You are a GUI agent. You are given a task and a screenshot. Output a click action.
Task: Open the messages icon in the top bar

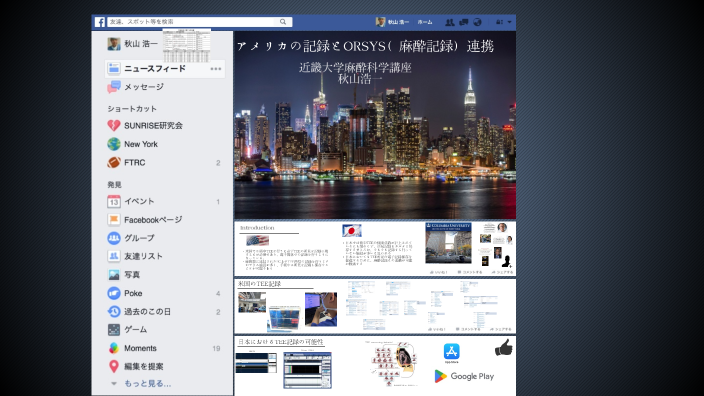tap(463, 22)
